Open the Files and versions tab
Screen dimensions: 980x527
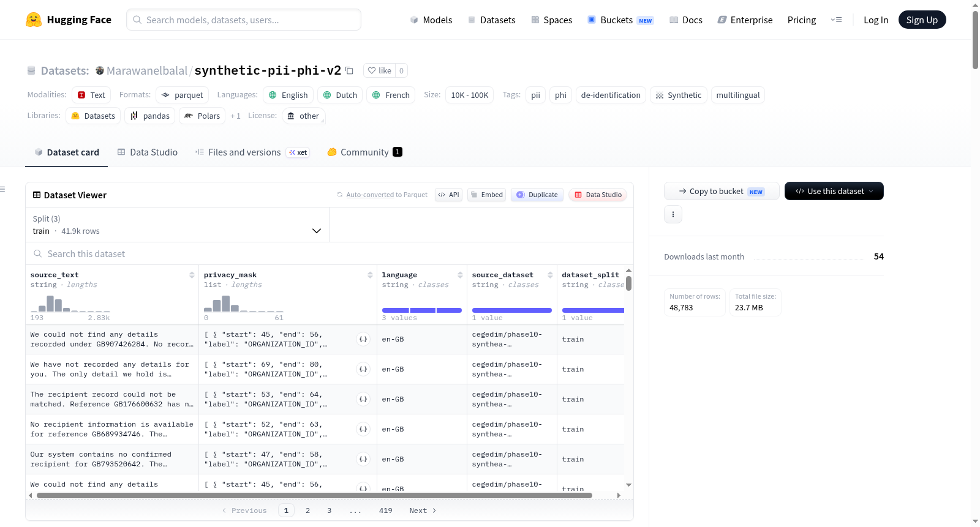point(252,152)
